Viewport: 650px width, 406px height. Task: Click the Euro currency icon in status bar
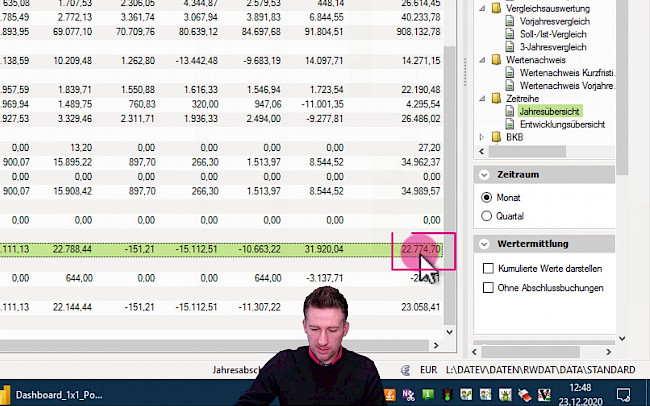click(x=406, y=370)
